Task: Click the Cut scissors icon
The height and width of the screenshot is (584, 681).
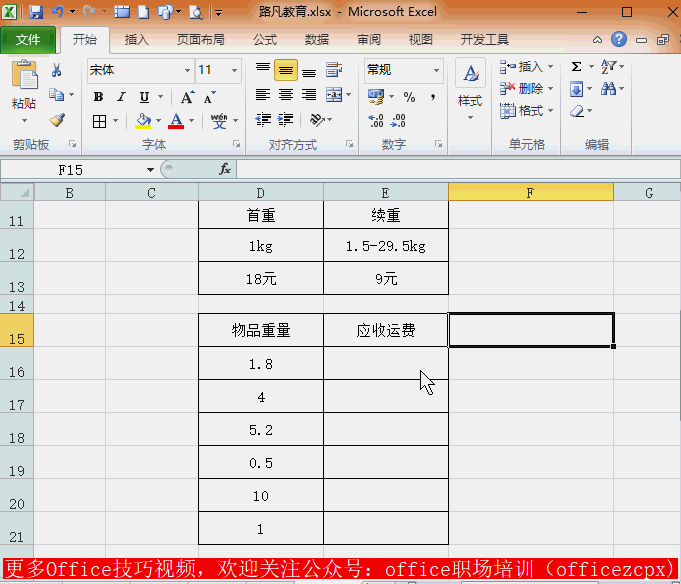Action: pyautogui.click(x=56, y=70)
